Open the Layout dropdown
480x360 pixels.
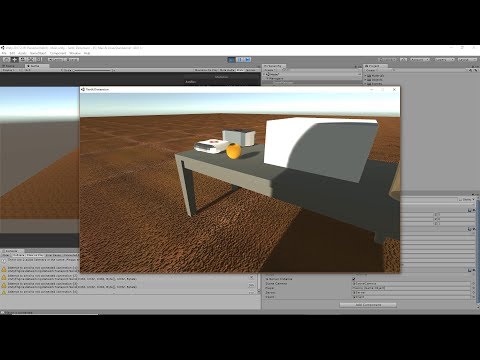coord(468,59)
